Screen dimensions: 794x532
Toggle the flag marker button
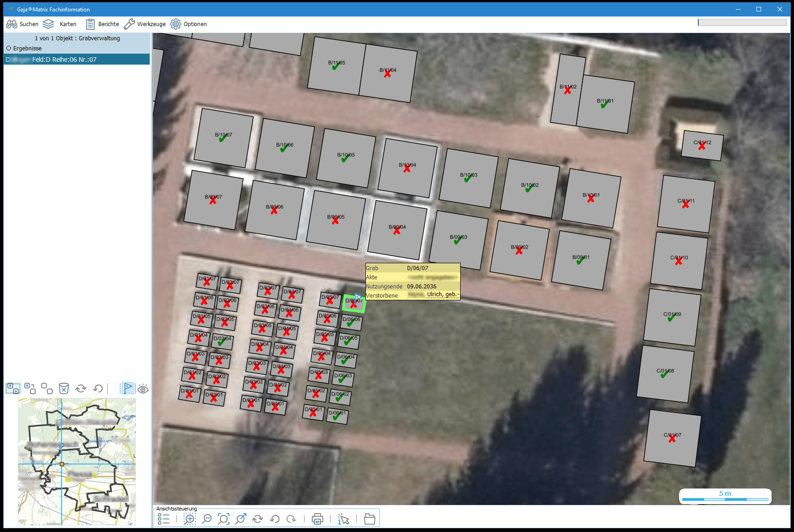[128, 389]
